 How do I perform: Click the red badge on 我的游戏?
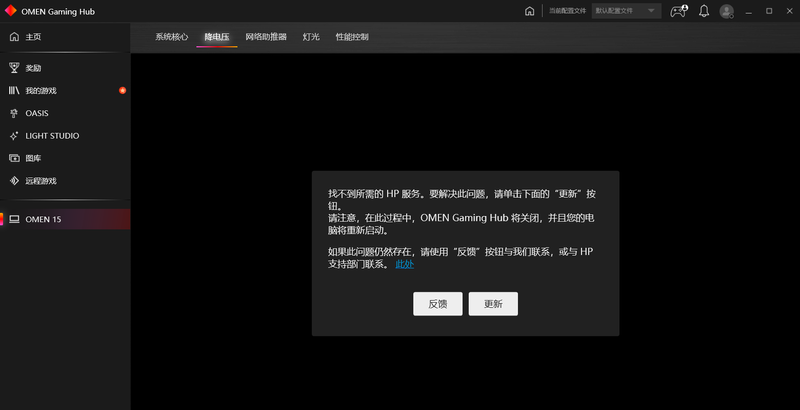122,90
